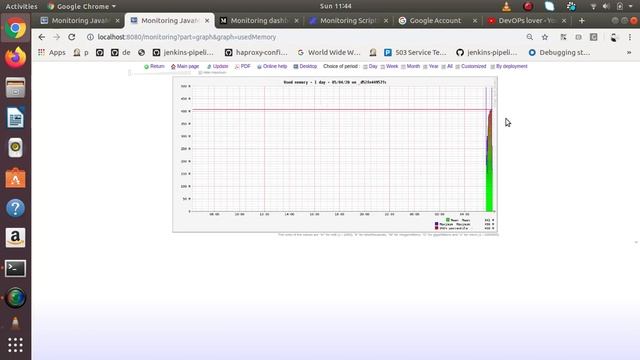Click the browser forward arrow
This screenshot has height=360, width=640.
point(56,37)
